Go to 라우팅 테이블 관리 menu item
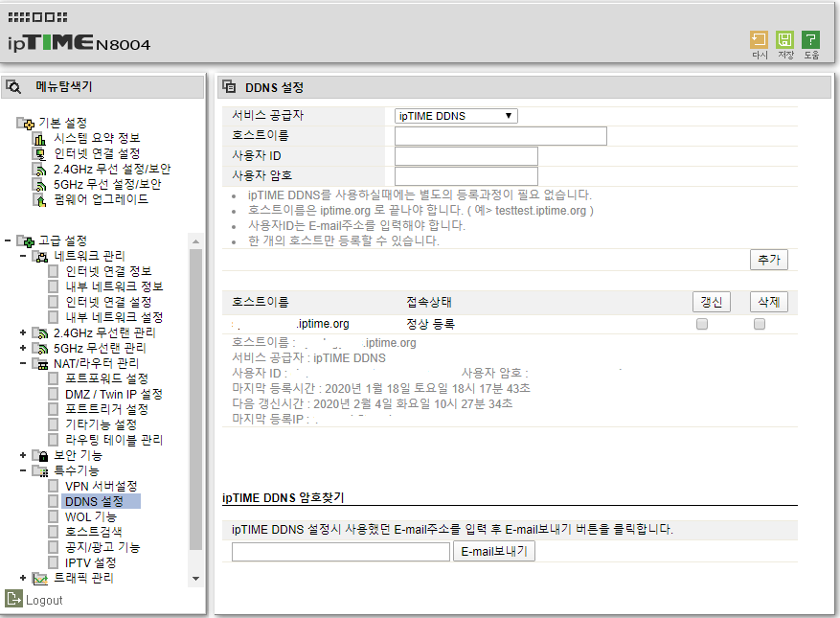This screenshot has height=618, width=840. (x=114, y=440)
